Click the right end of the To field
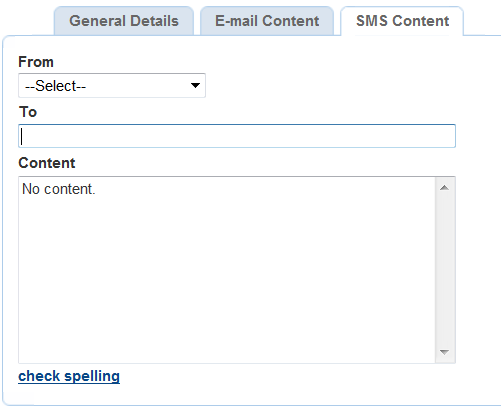The image size is (501, 414). tap(447, 136)
